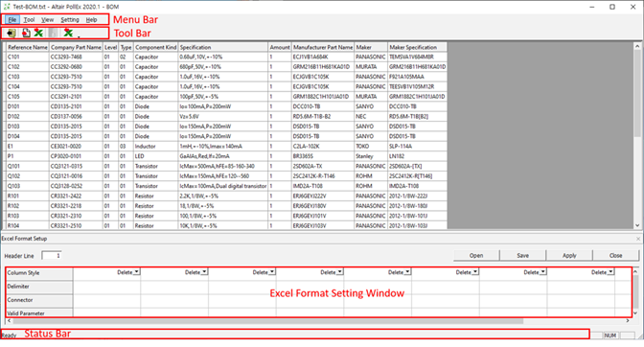Click the Save button in format setup
Screen dimensions: 644x347
tap(523, 255)
